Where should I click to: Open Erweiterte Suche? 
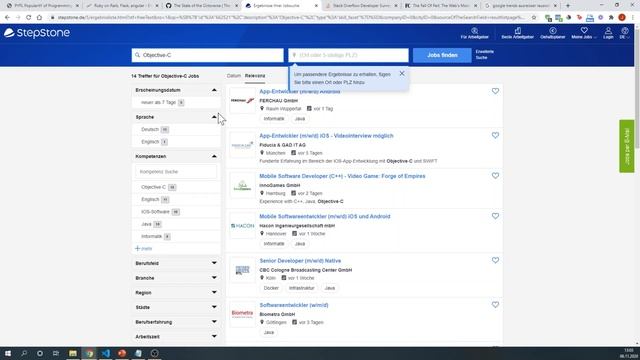[x=484, y=55]
